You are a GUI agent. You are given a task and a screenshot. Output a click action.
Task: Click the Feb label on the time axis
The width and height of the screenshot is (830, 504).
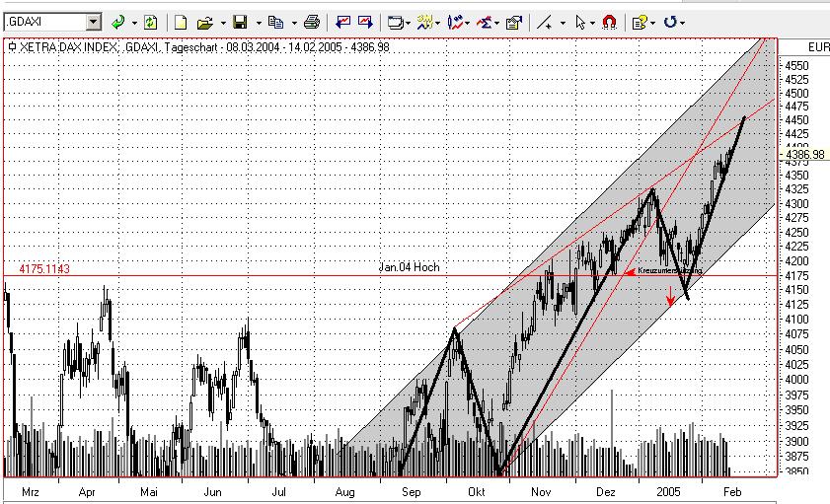coord(732,492)
